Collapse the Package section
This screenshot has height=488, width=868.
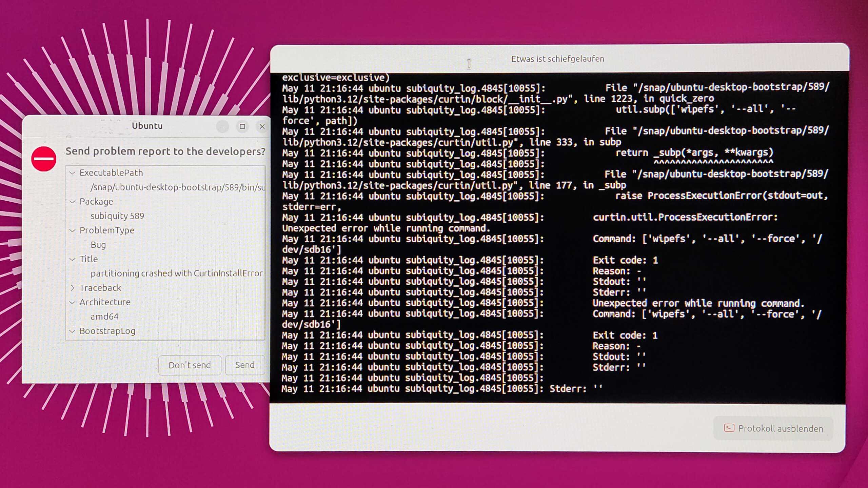[x=72, y=202]
